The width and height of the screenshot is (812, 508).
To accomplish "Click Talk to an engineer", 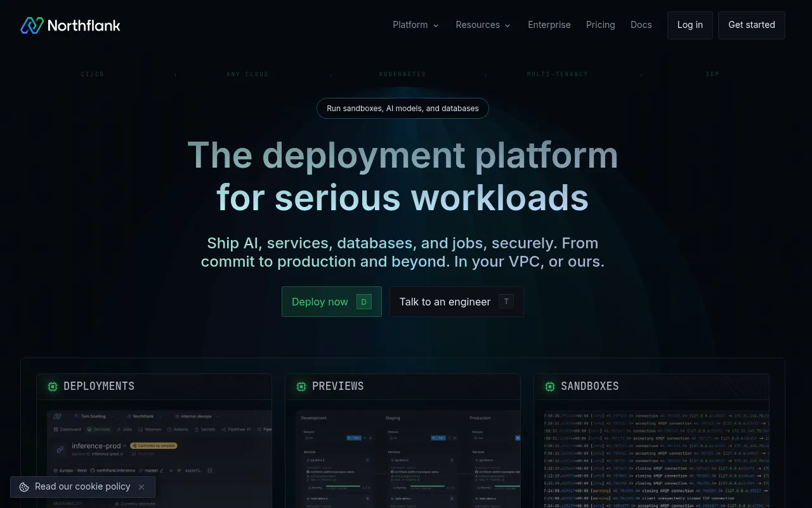I will [x=457, y=302].
